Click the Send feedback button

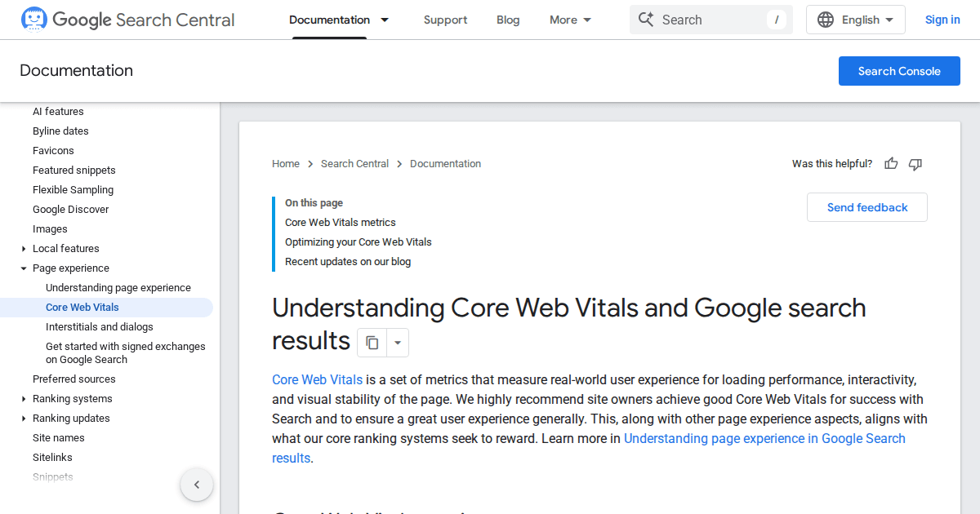pos(866,207)
